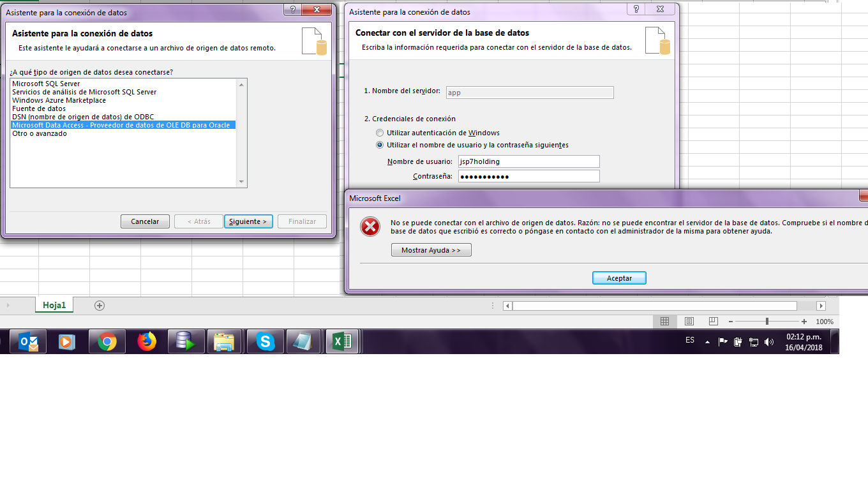The height and width of the screenshot is (490, 868).
Task: Click help icon in right wizard title bar
Action: 636,9
